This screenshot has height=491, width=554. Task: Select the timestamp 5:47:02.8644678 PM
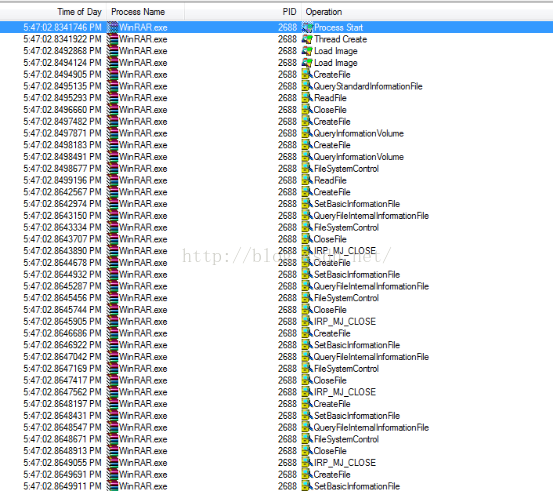(x=62, y=263)
